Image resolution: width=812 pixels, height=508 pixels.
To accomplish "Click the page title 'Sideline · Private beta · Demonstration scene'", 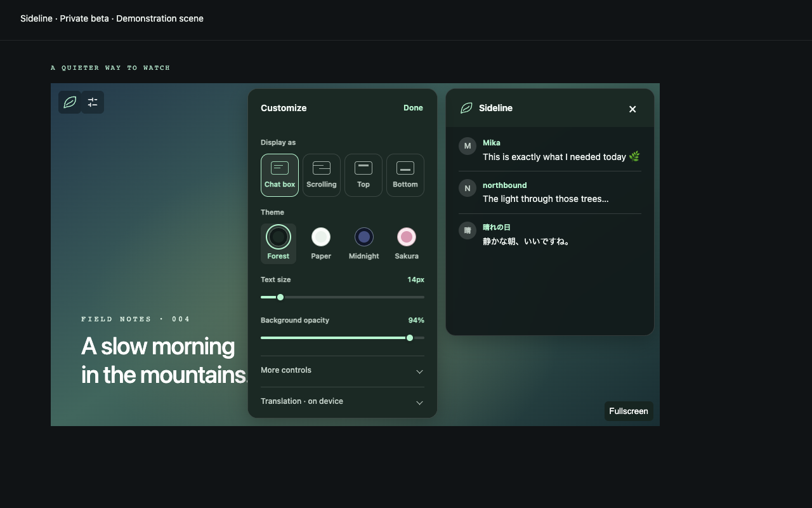I will point(112,18).
